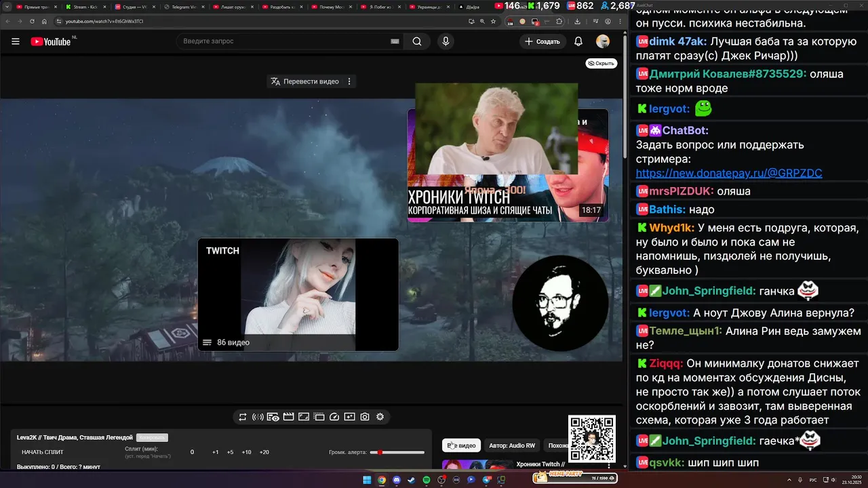Click the НАЧАТЬ СПЛИТ button
This screenshot has height=488, width=868.
(x=43, y=452)
